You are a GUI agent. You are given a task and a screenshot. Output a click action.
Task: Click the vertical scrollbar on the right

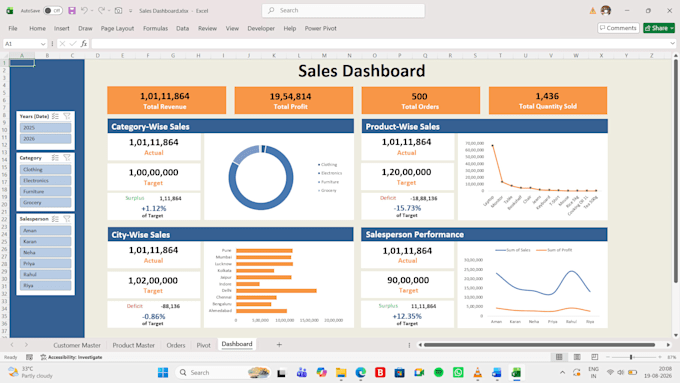[x=675, y=171]
